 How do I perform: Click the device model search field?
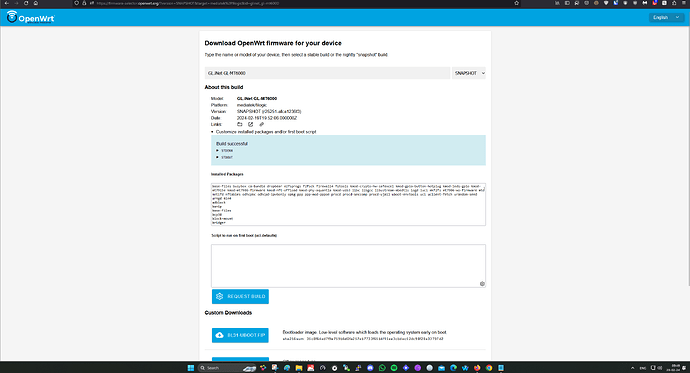tap(327, 73)
